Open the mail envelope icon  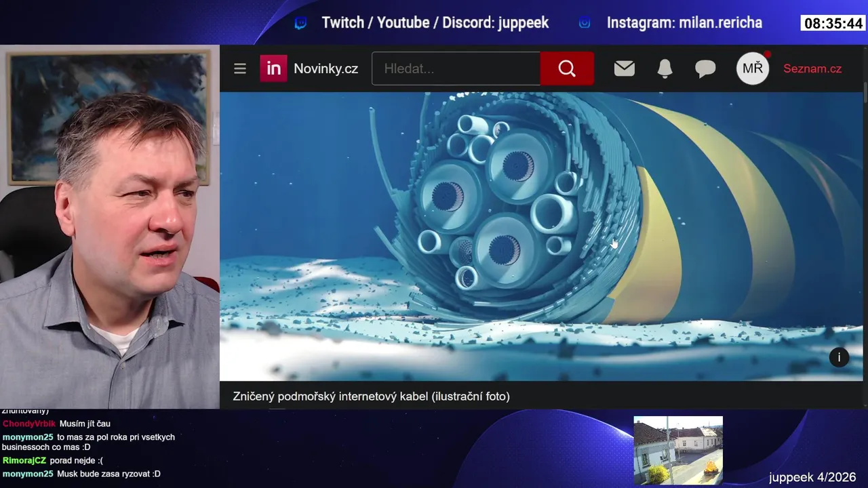coord(625,68)
